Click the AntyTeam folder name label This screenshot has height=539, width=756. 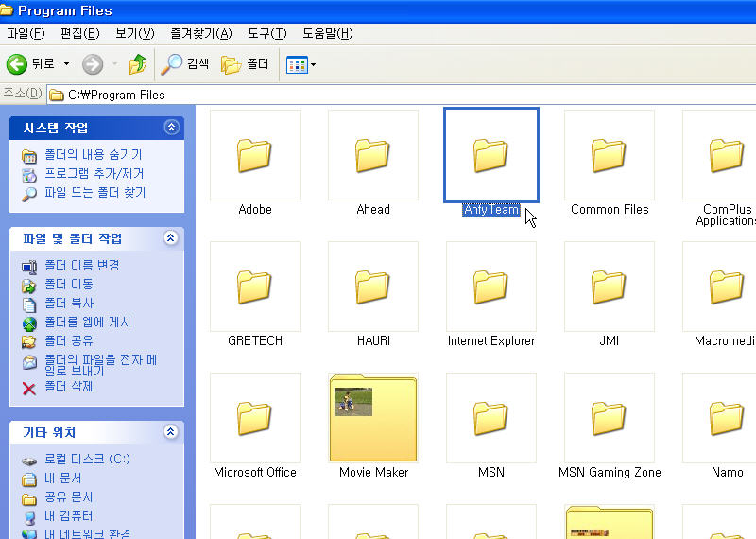click(491, 210)
